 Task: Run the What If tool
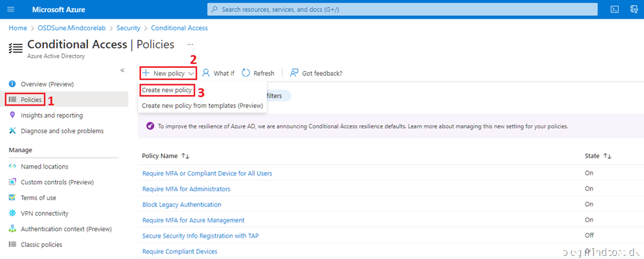pos(218,74)
